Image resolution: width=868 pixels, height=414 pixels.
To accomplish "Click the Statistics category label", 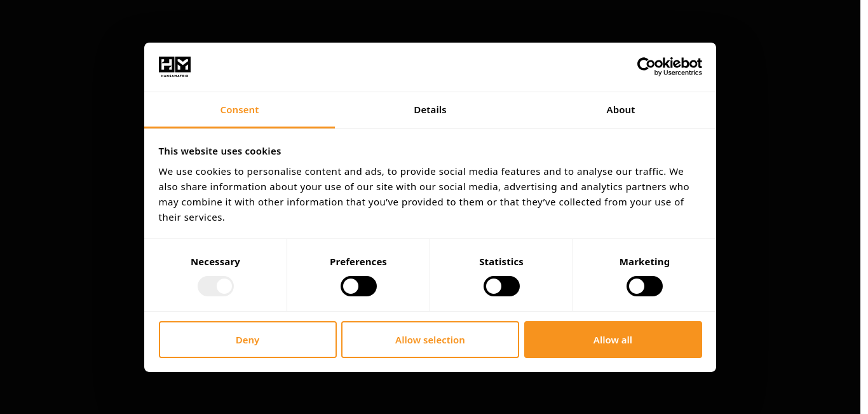I will coord(501,262).
